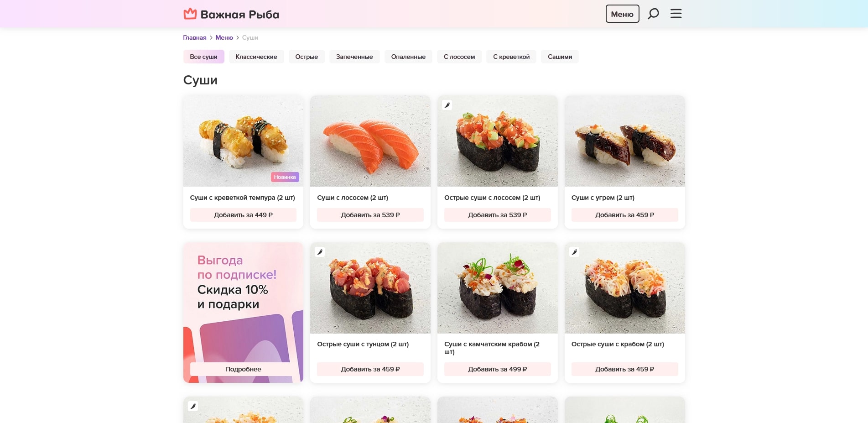This screenshot has height=423, width=868.
Task: Click spicy pepper icon on Острые суши с крабом
Action: point(574,252)
